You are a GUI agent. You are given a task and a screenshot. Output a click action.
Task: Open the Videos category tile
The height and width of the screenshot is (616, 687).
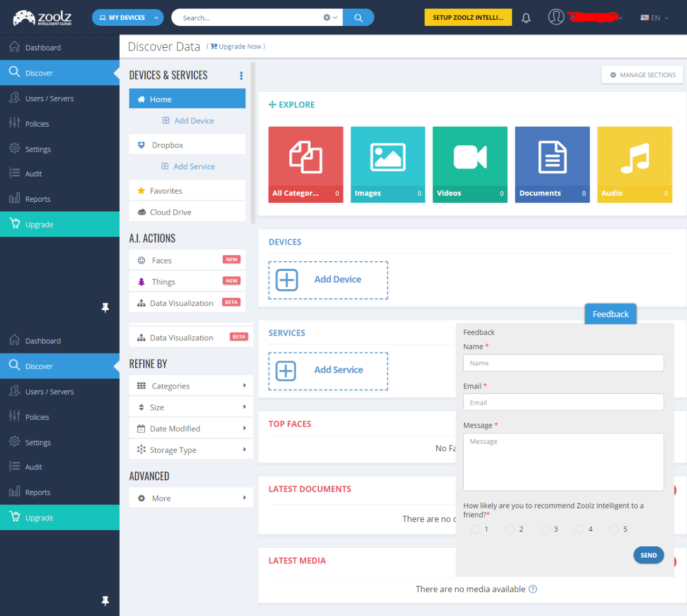pyautogui.click(x=470, y=164)
